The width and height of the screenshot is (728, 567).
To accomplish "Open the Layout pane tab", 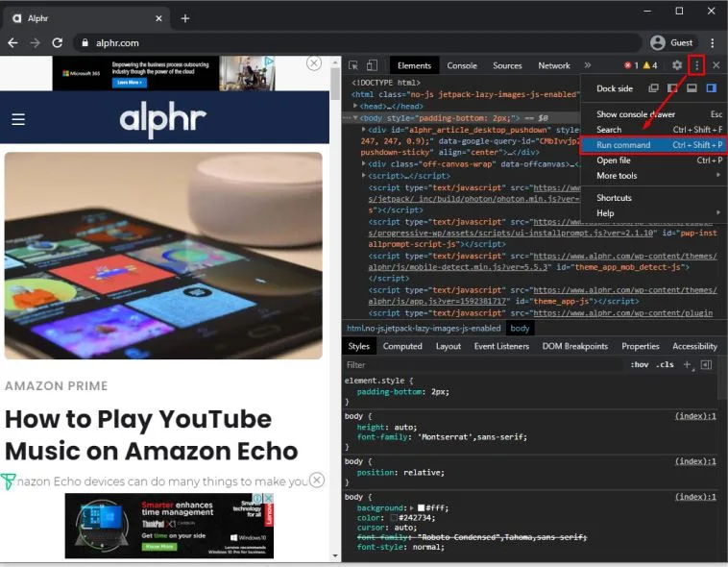I will (x=449, y=346).
